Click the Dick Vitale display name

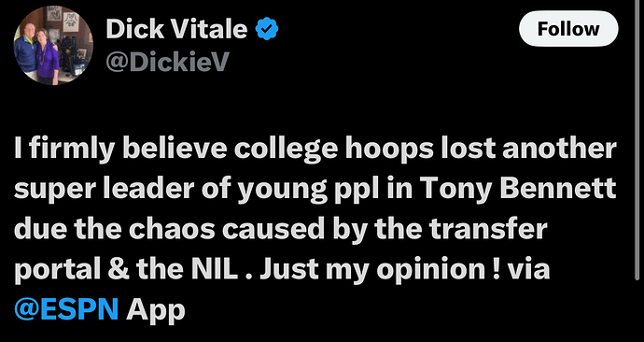pos(176,30)
